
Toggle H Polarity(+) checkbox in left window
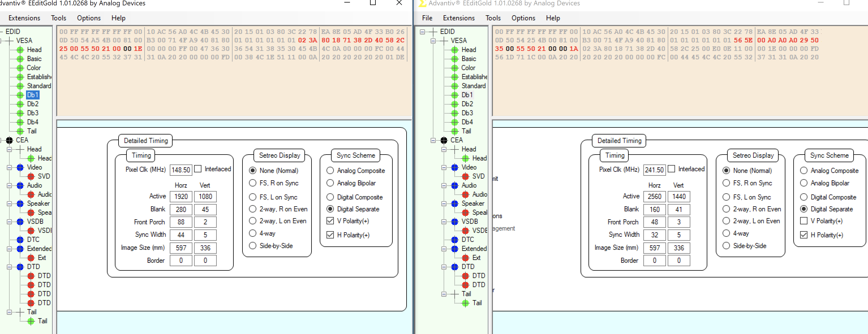click(x=330, y=235)
